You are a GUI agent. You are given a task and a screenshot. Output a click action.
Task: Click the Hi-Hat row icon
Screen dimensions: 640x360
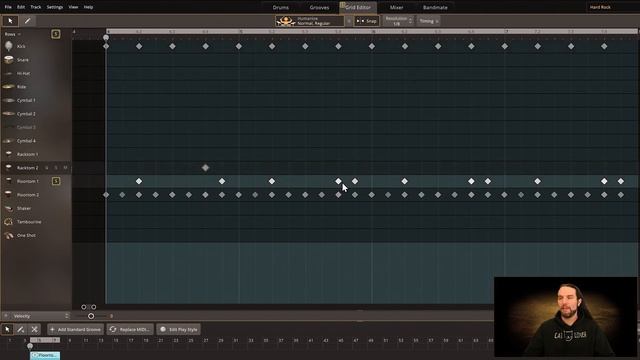point(9,73)
